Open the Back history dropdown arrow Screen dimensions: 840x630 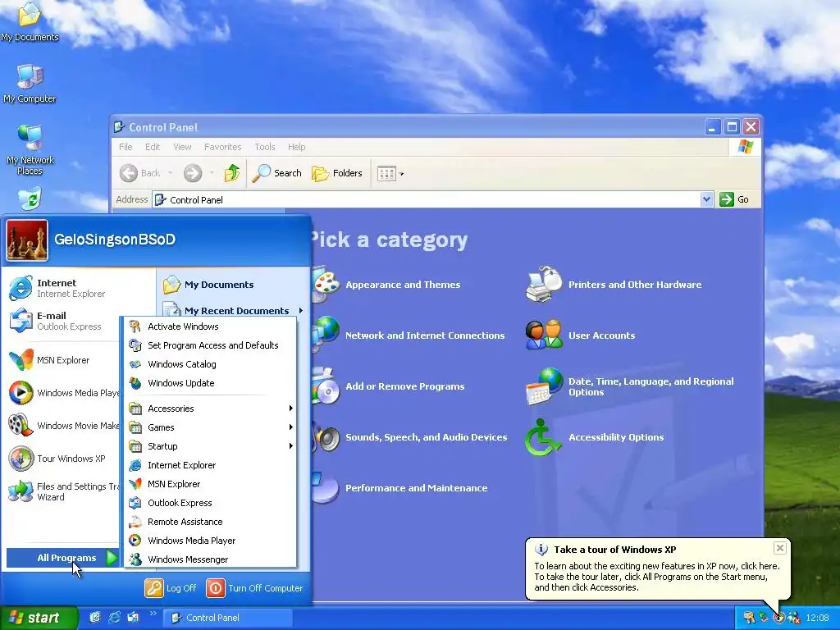pyautogui.click(x=170, y=173)
